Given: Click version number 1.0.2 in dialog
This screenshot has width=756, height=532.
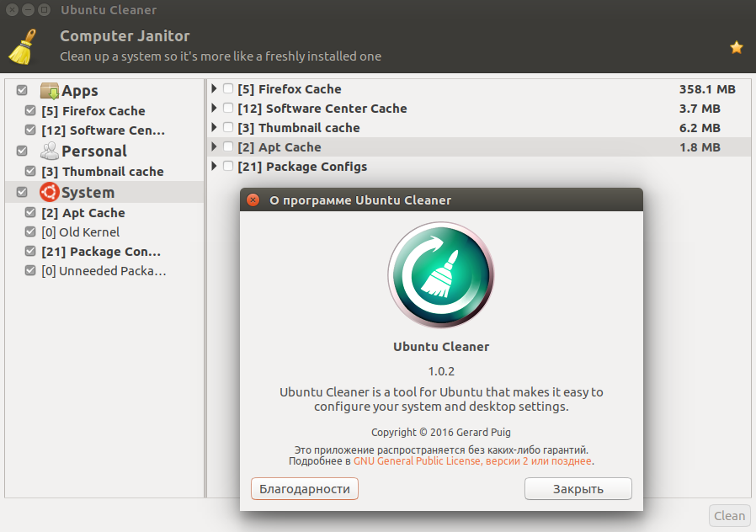Looking at the screenshot, I should point(441,371).
